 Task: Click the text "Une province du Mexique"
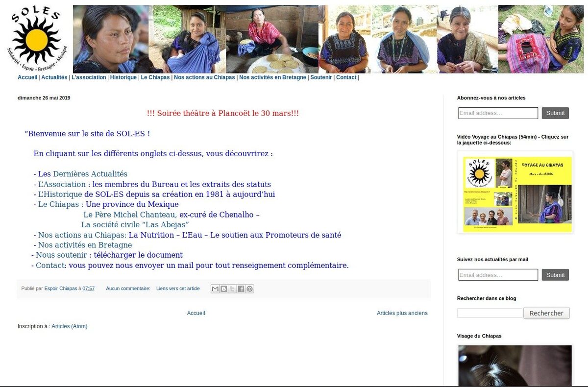click(132, 204)
